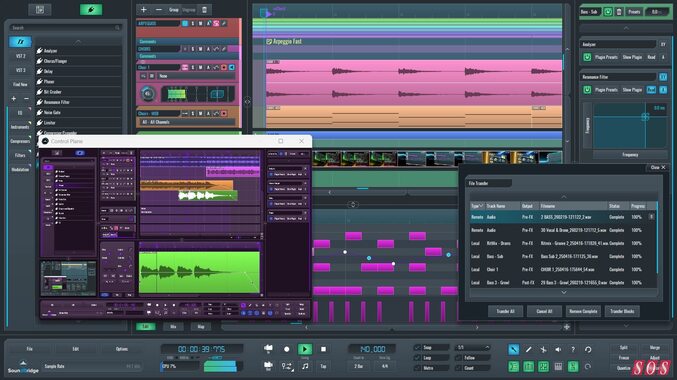
Task: Click the wrench icon on ARPEGGIOS track
Action: tap(224, 23)
